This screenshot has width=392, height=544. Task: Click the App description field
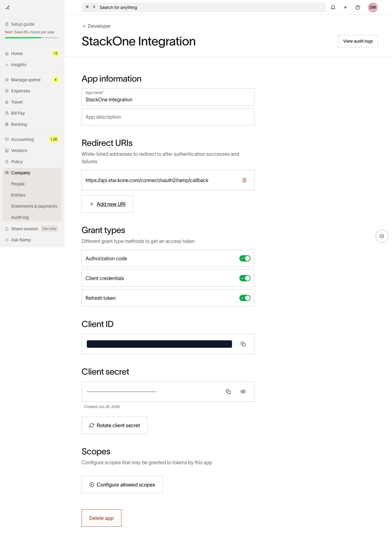(168, 117)
